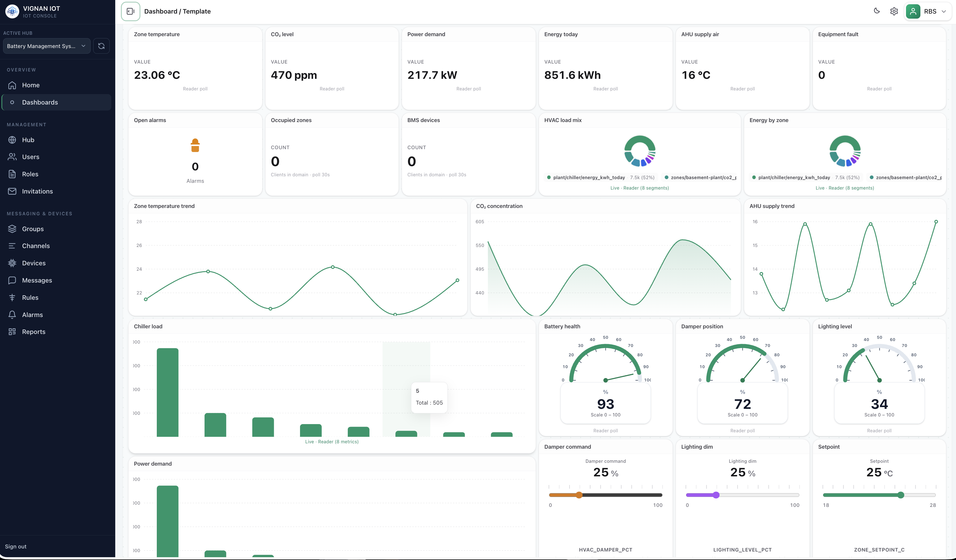Expand the RBS account dropdown chevron
Image resolution: width=956 pixels, height=560 pixels.
944,11
